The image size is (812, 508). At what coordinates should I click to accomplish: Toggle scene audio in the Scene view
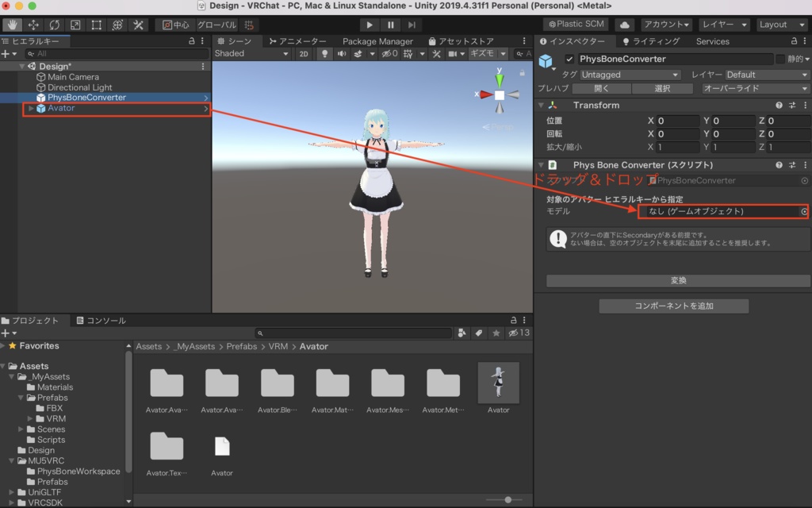coord(342,52)
